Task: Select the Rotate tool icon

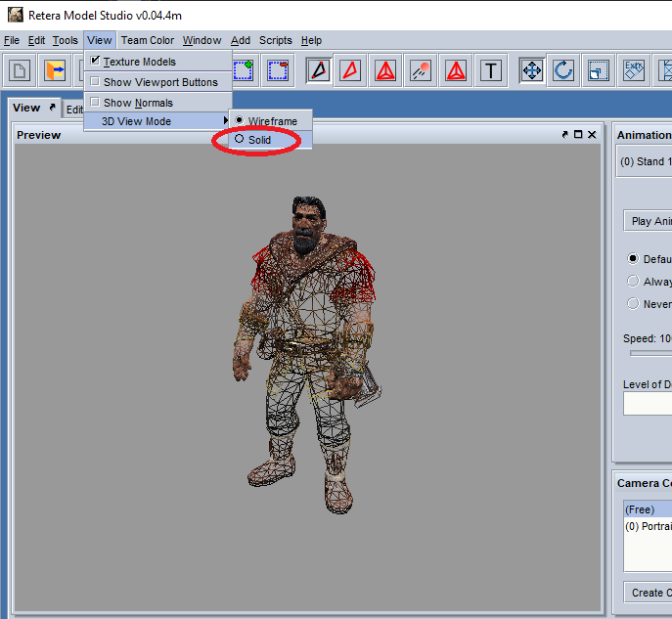Action: [x=564, y=70]
